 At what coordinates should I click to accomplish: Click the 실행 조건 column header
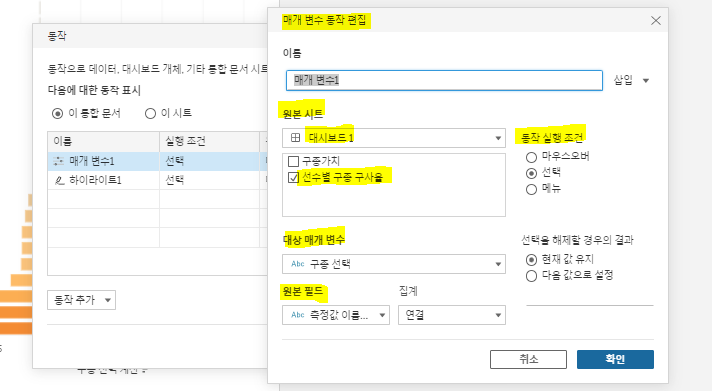point(209,141)
